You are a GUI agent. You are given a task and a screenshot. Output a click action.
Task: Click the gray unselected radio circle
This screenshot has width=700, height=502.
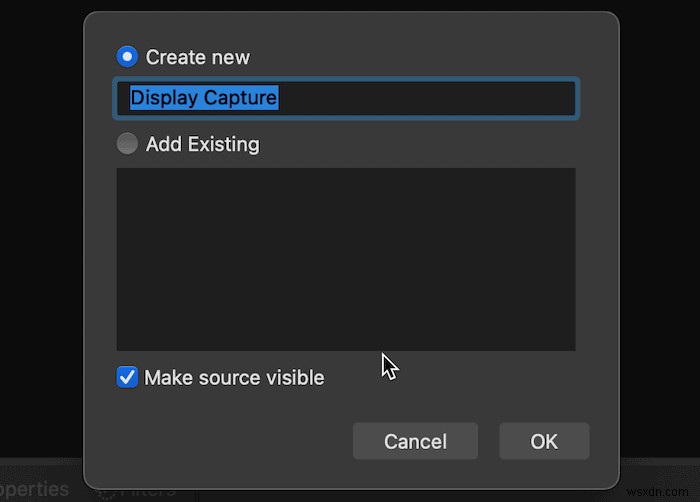(x=127, y=144)
